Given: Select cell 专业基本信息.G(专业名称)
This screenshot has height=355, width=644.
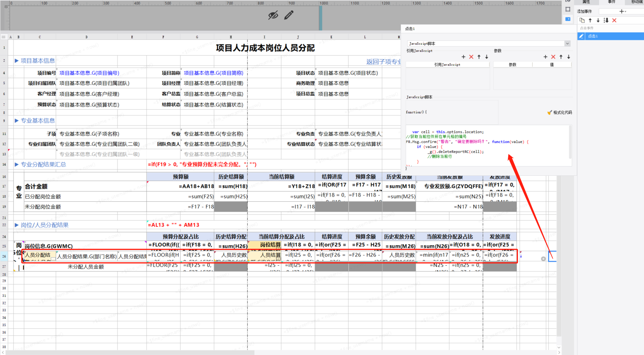Looking at the screenshot, I should [214, 134].
